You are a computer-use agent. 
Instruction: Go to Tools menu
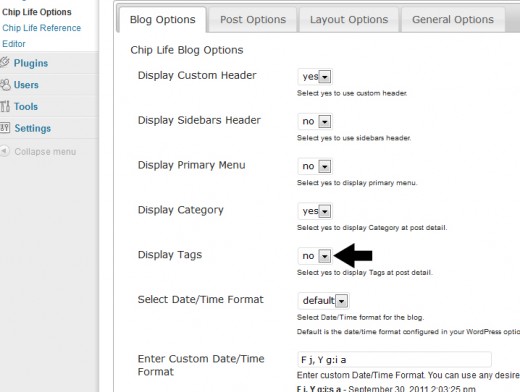click(26, 106)
